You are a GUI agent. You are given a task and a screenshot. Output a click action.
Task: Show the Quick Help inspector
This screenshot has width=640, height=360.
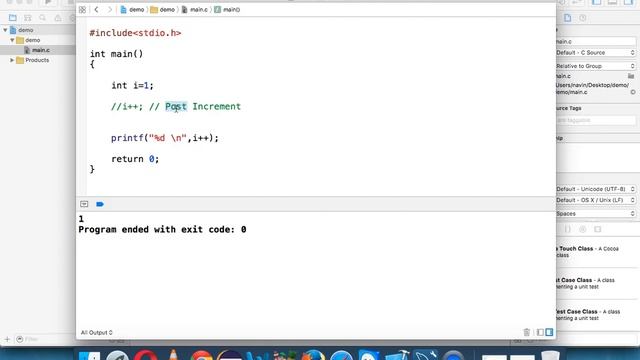pyautogui.click(x=583, y=18)
